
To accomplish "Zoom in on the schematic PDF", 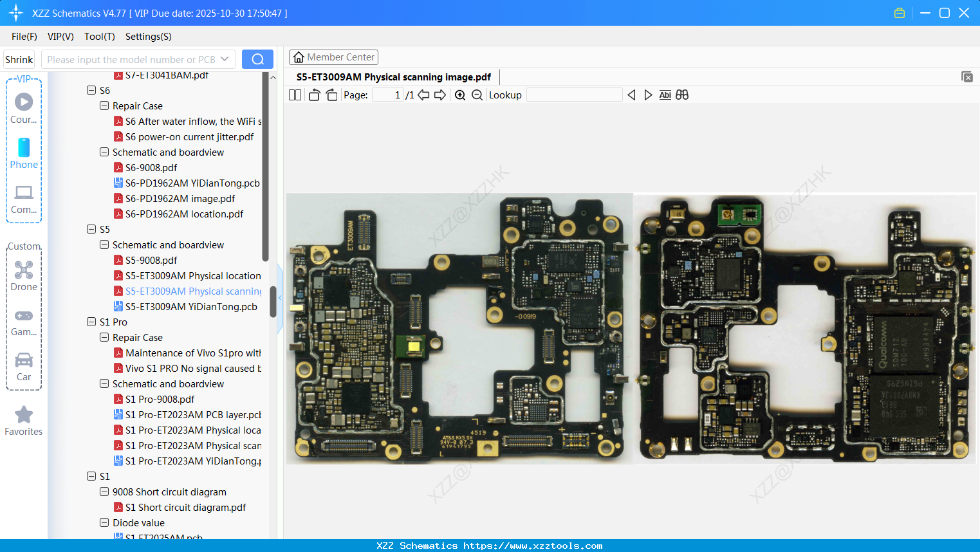I will coord(461,95).
